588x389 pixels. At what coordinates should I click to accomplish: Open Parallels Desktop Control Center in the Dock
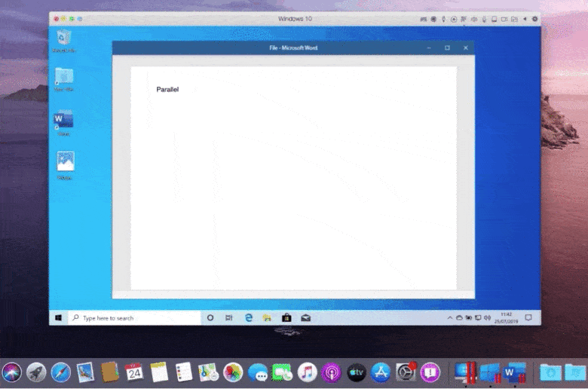click(x=465, y=372)
